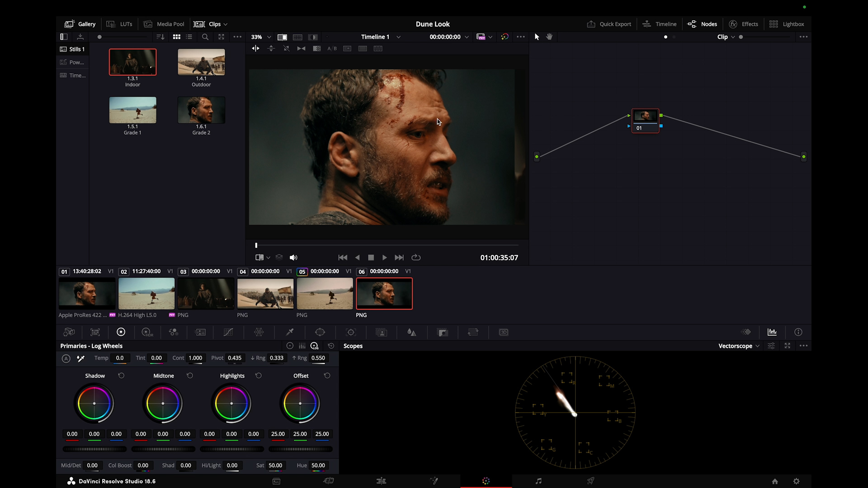
Task: Open the Media Pool tab
Action: click(x=164, y=24)
